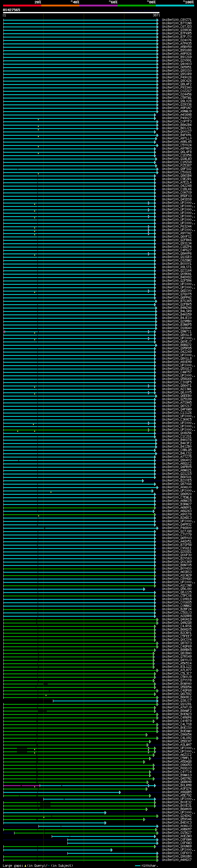Click UniRef100_Q01369 label

pos(177,562)
